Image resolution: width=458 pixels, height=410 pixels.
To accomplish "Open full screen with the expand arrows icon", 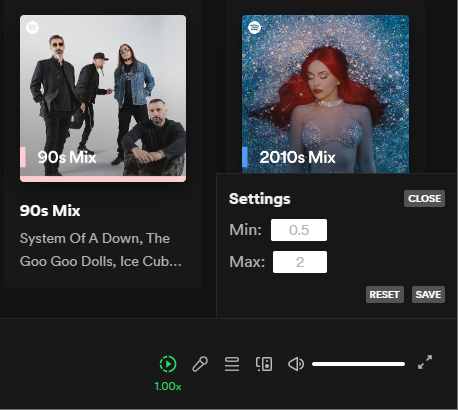I will pos(425,362).
